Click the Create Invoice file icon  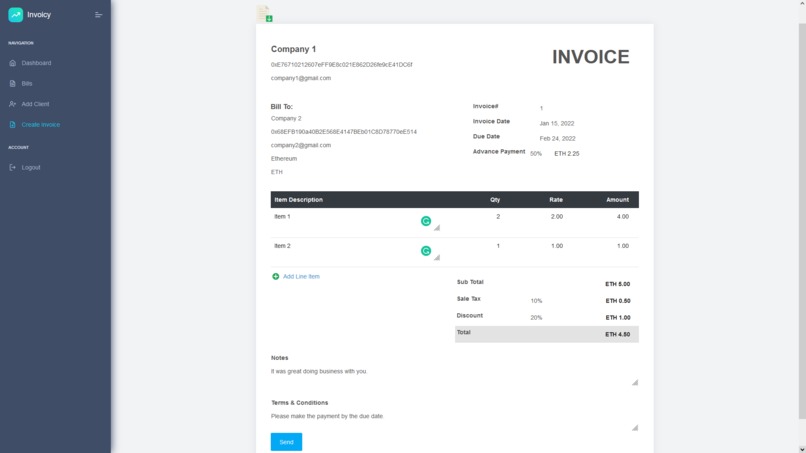tap(13, 124)
